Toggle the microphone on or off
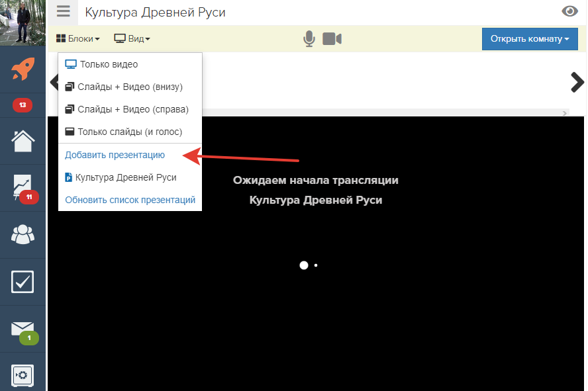 click(x=309, y=39)
